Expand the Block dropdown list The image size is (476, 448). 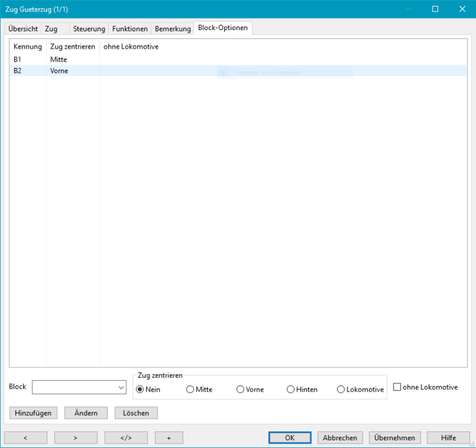click(121, 387)
